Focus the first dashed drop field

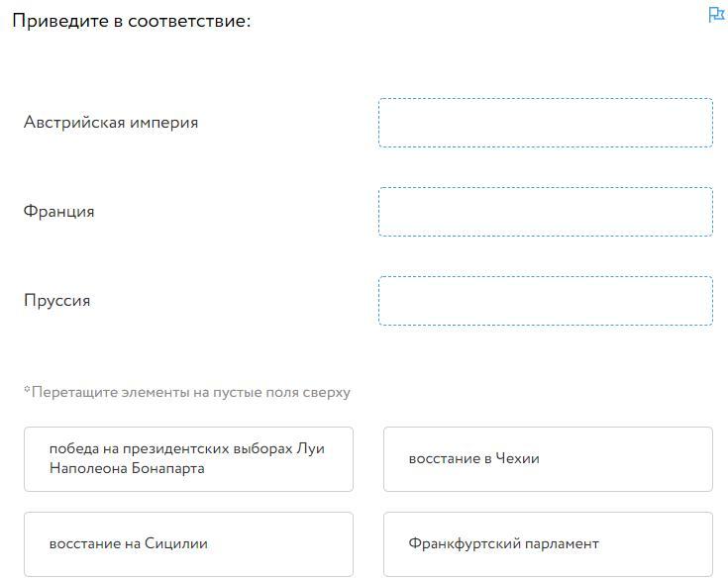545,123
